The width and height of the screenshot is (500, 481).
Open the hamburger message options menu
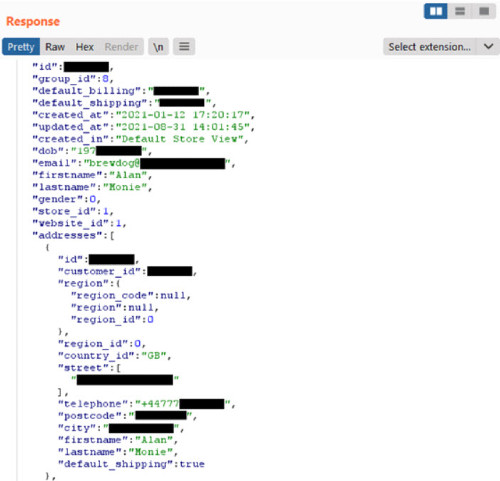point(184,47)
